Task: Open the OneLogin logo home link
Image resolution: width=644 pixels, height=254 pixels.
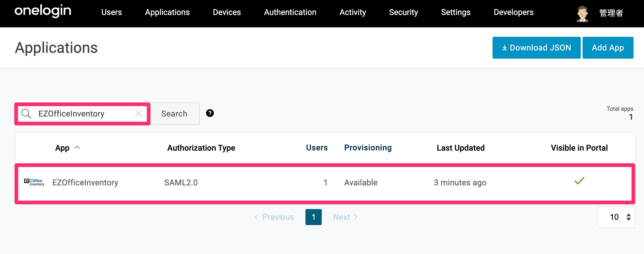Action: point(43,11)
